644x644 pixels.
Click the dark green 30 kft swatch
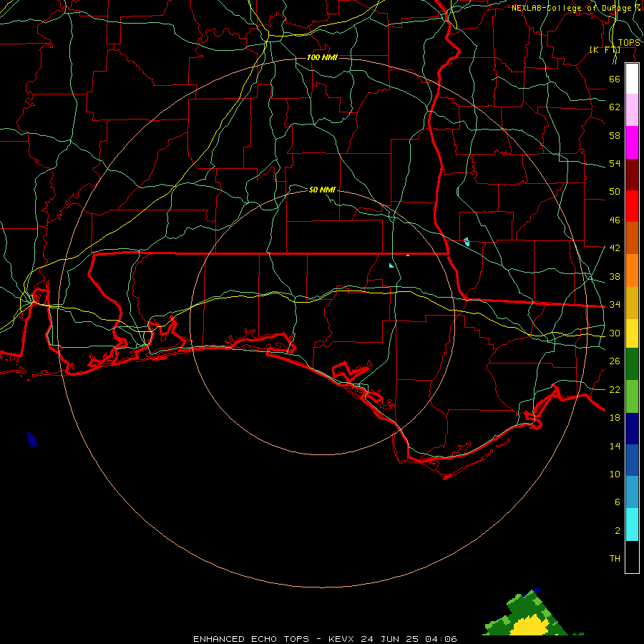[x=632, y=364]
